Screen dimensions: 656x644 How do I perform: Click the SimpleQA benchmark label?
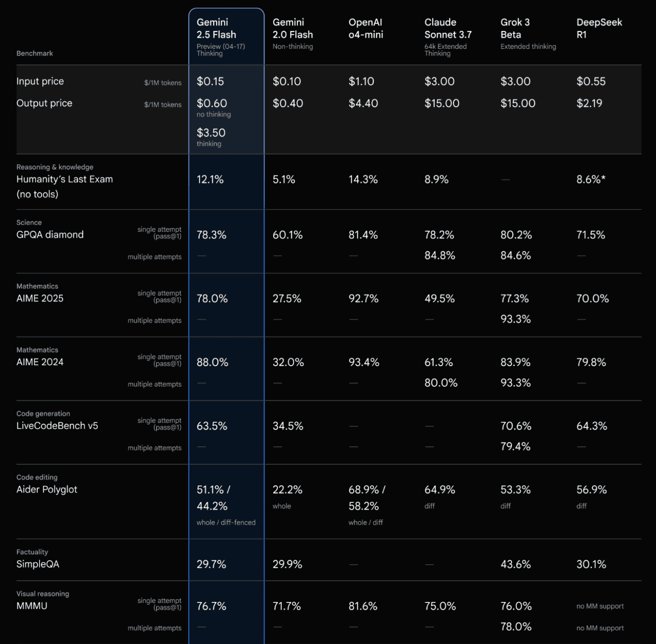click(x=38, y=564)
